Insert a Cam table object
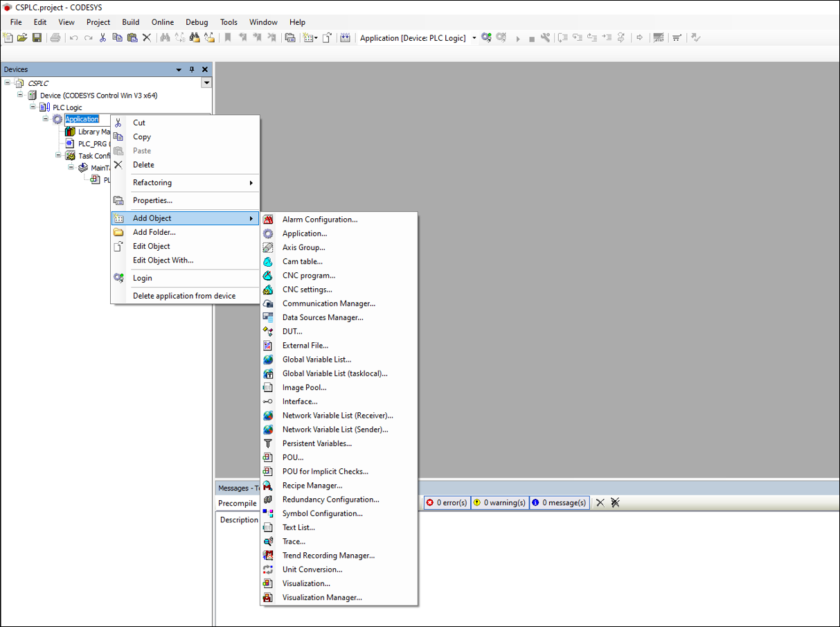This screenshot has height=627, width=840. pos(303,261)
